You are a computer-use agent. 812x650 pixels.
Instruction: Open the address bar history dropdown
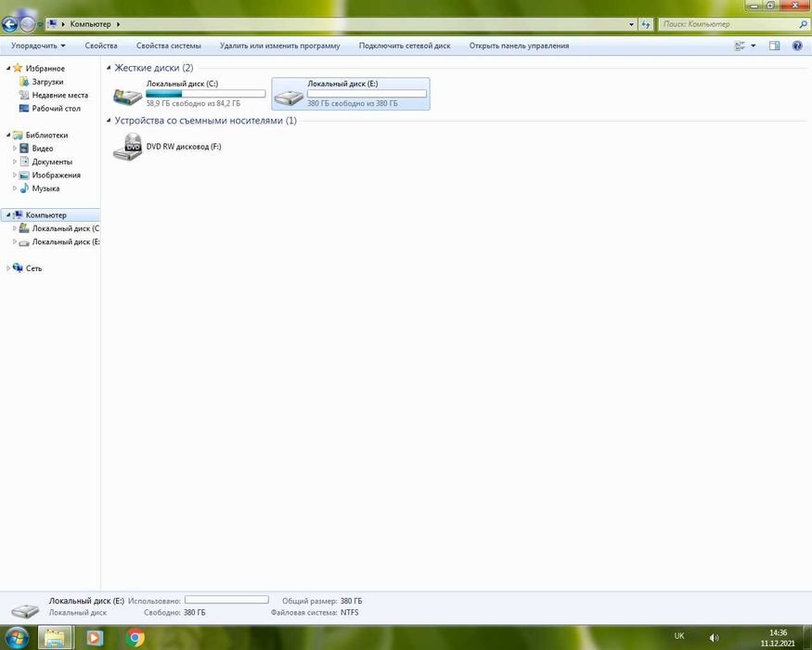click(631, 24)
